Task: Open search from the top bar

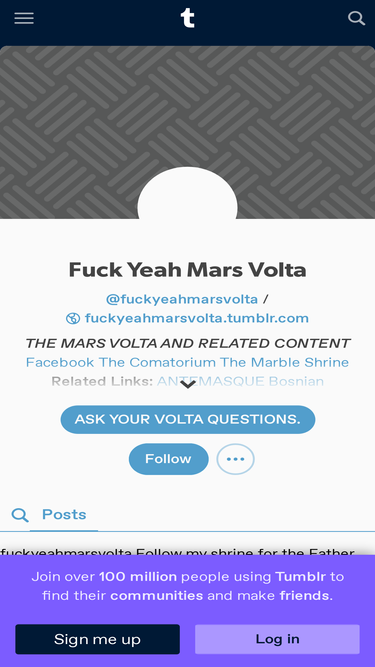Action: pos(356,18)
